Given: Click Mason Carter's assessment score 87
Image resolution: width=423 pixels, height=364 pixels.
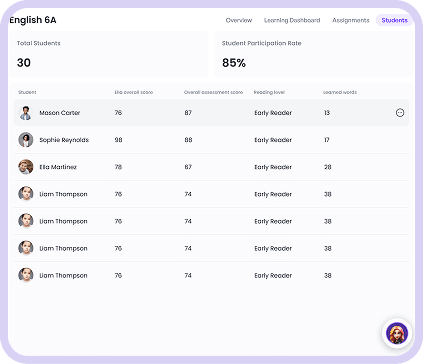Looking at the screenshot, I should pyautogui.click(x=188, y=113).
